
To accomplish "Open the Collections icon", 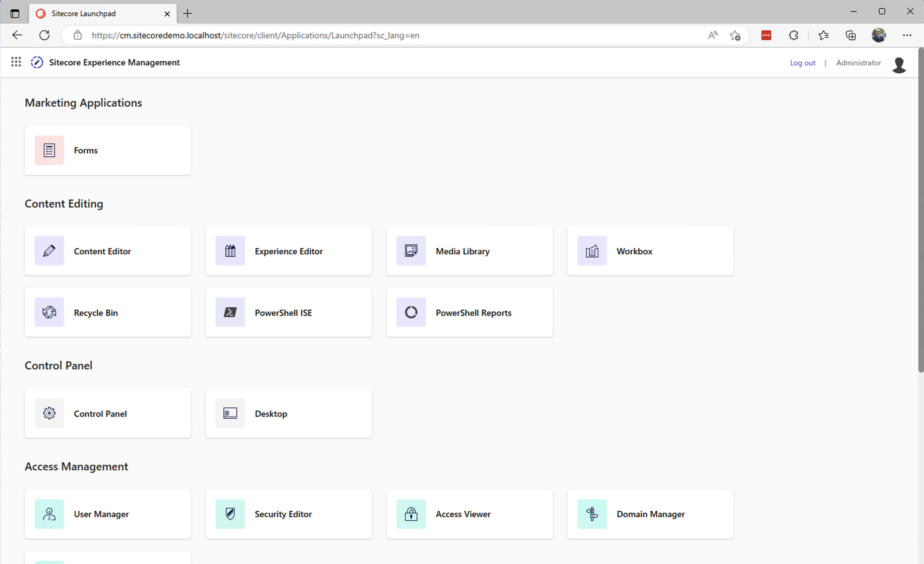I will pos(850,35).
